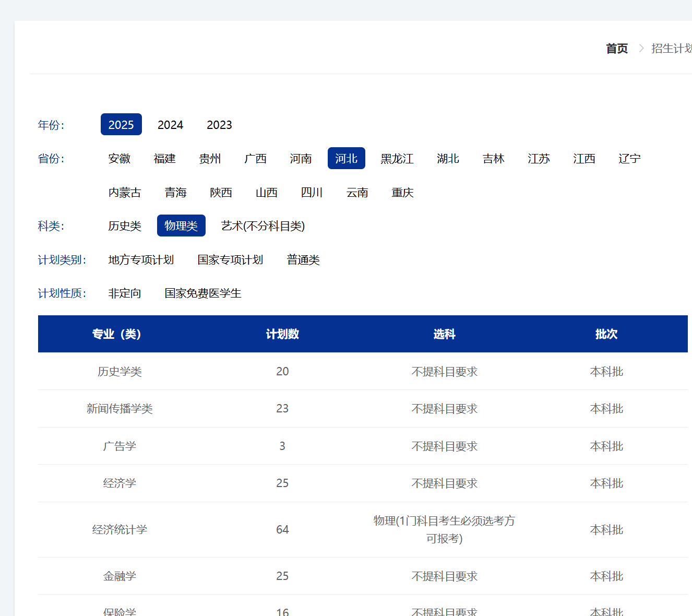Choose 安徽 as the province
The height and width of the screenshot is (616, 692).
coord(119,159)
